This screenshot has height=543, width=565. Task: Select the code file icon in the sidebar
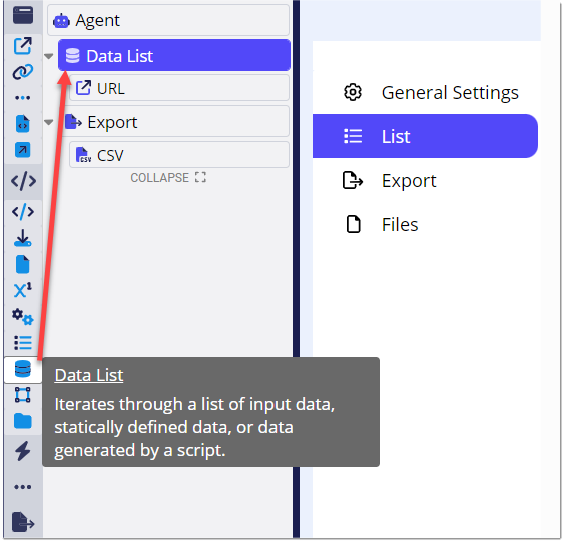[23, 124]
